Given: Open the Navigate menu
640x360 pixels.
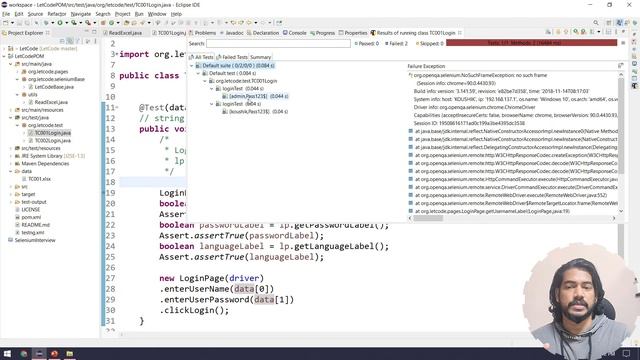Looking at the screenshot, I should 81,14.
